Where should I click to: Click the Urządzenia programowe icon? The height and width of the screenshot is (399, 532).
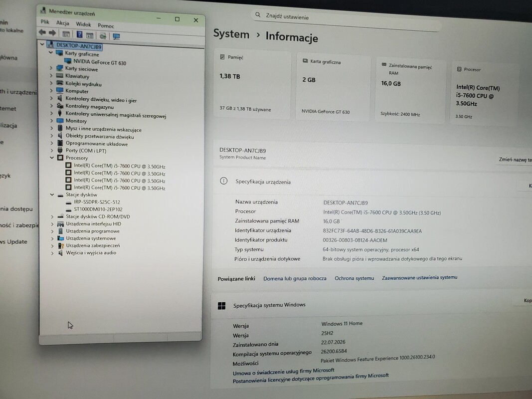click(x=60, y=231)
